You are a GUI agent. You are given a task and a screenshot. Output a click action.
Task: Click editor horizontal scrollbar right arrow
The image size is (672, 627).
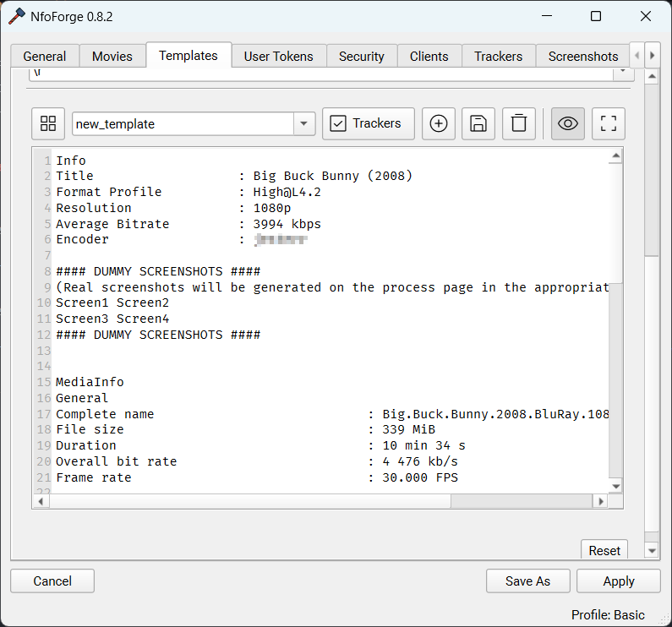pyautogui.click(x=601, y=501)
